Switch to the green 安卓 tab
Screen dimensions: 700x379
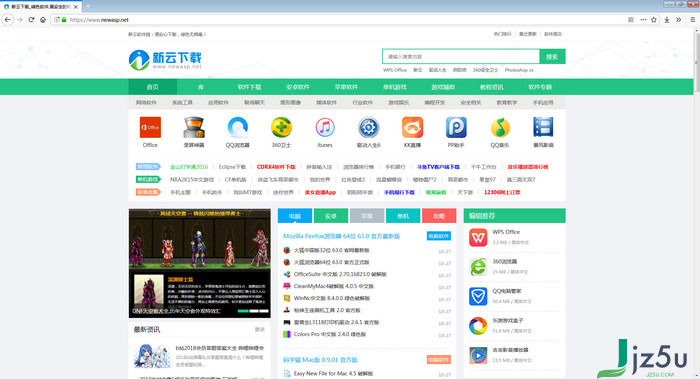331,216
